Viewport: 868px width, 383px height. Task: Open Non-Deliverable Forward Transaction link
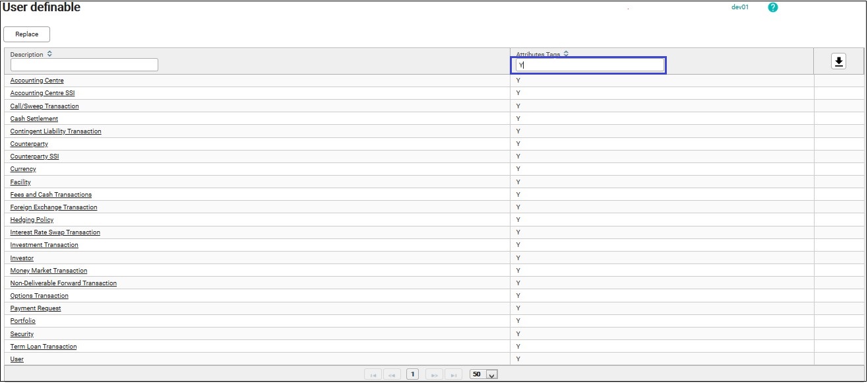point(63,283)
